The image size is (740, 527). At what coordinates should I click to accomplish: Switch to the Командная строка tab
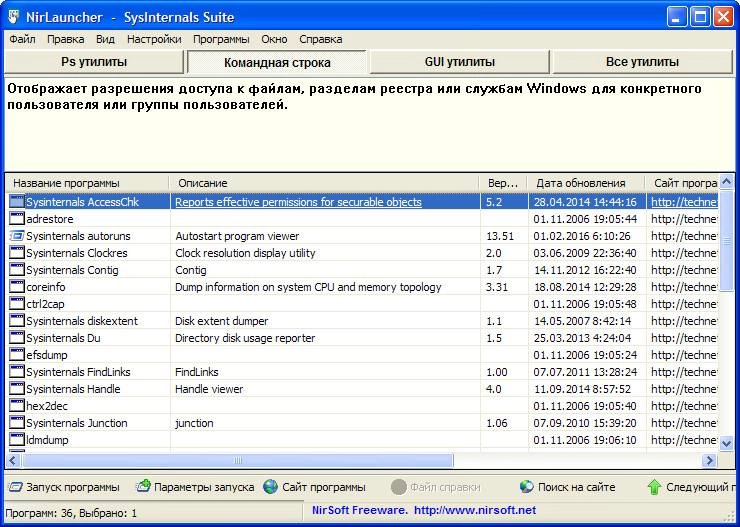coord(277,62)
